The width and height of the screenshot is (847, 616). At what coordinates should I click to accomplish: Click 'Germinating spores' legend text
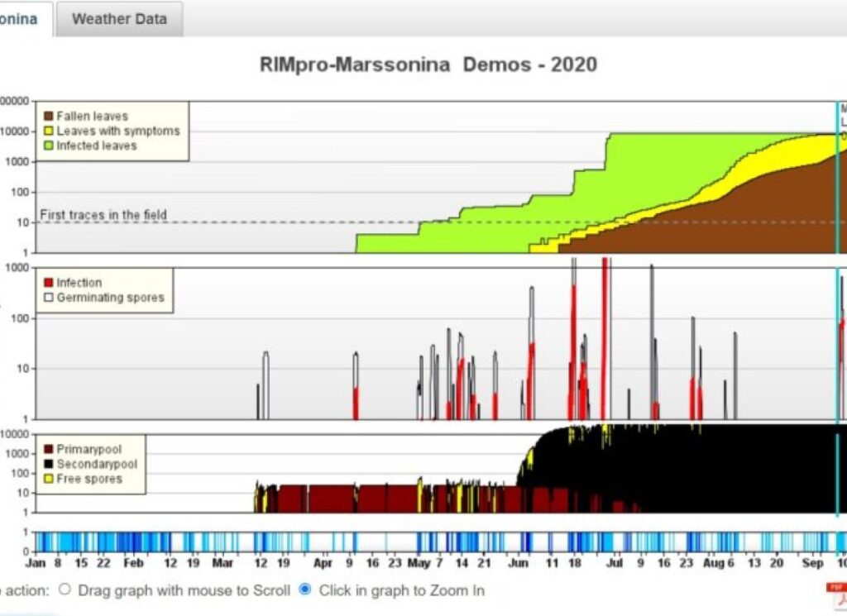click(110, 297)
